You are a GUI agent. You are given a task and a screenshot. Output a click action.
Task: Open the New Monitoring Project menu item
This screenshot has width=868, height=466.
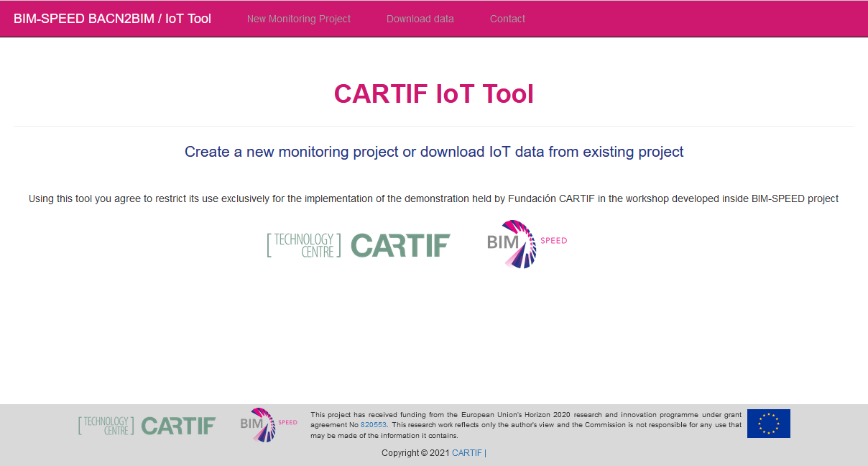pos(299,19)
